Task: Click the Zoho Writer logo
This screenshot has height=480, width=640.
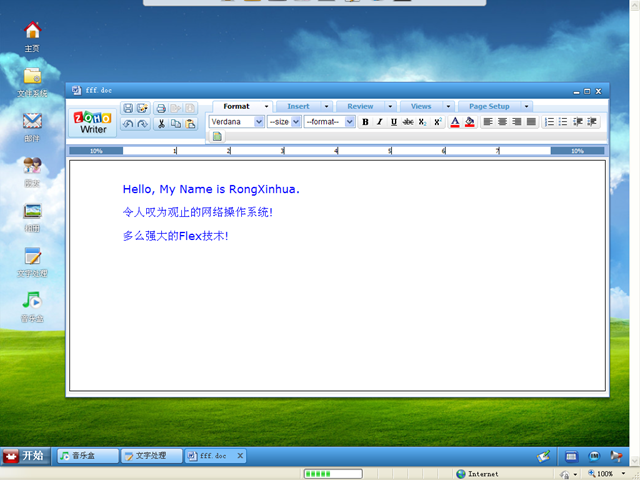Action: click(93, 122)
